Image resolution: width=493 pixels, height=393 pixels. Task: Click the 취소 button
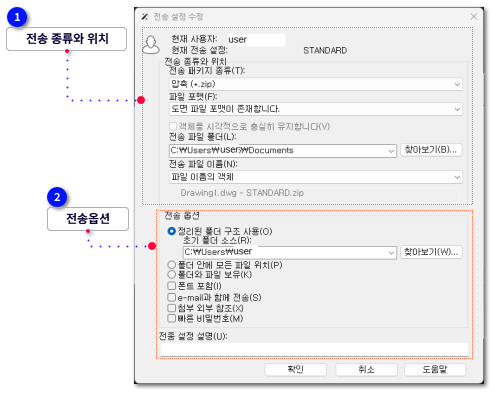366,370
